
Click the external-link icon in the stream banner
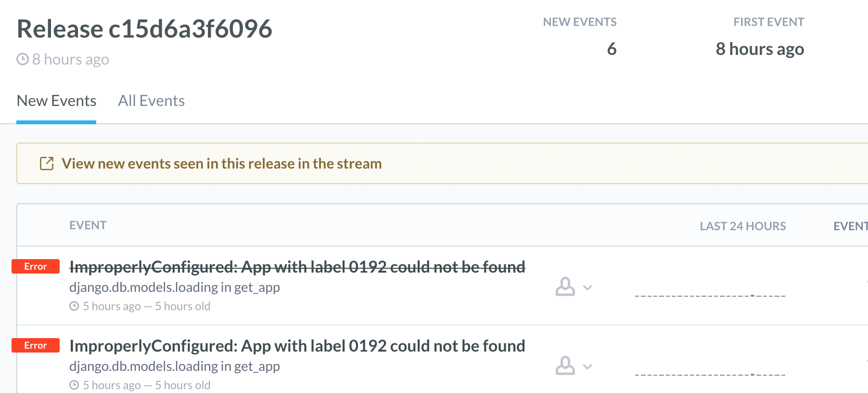pyautogui.click(x=47, y=164)
